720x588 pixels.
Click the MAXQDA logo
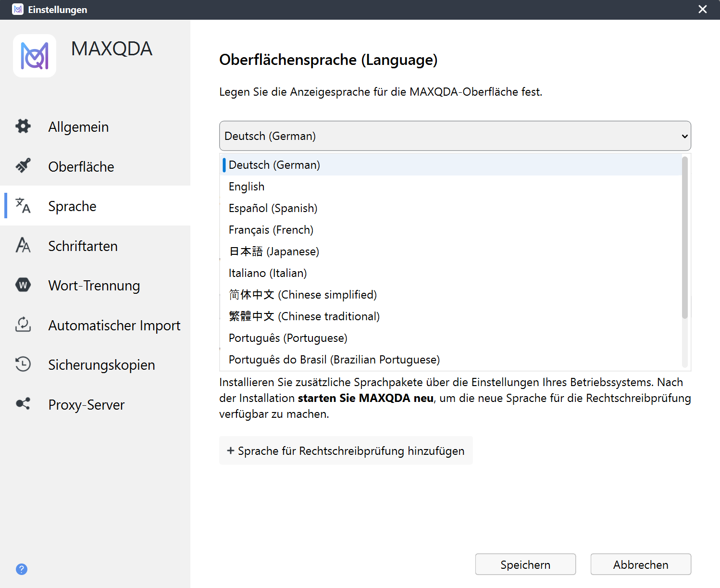[x=35, y=56]
